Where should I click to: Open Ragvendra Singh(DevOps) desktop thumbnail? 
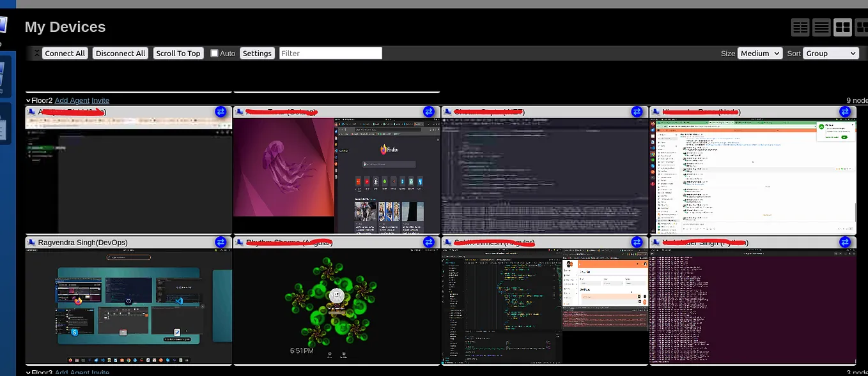pos(128,306)
